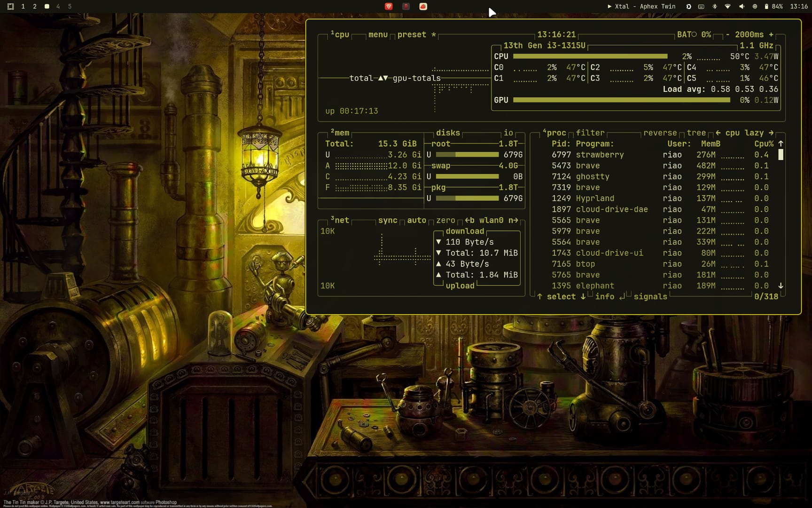Click + to increase the 2000ms update interval
Viewport: 812px width, 508px height.
coord(771,34)
